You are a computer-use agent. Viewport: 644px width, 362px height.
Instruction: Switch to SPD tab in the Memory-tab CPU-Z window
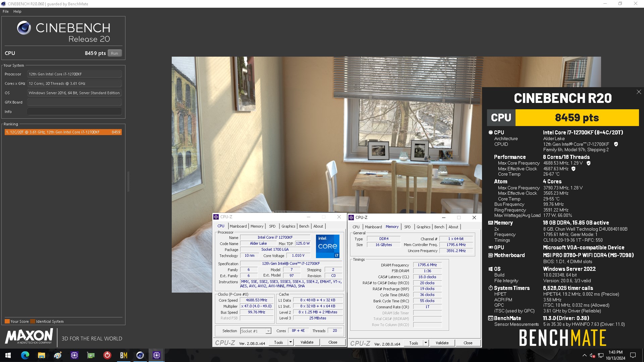[x=407, y=227]
